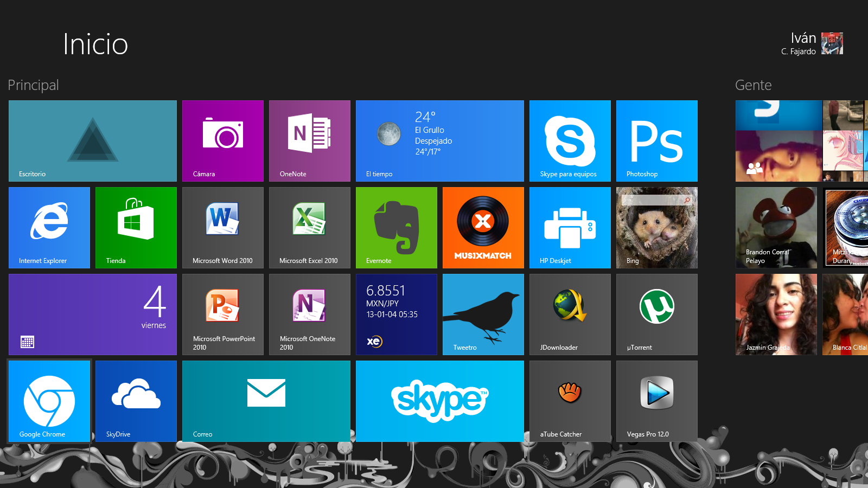
Task: Launch the Cámara app tile
Action: pos(223,141)
